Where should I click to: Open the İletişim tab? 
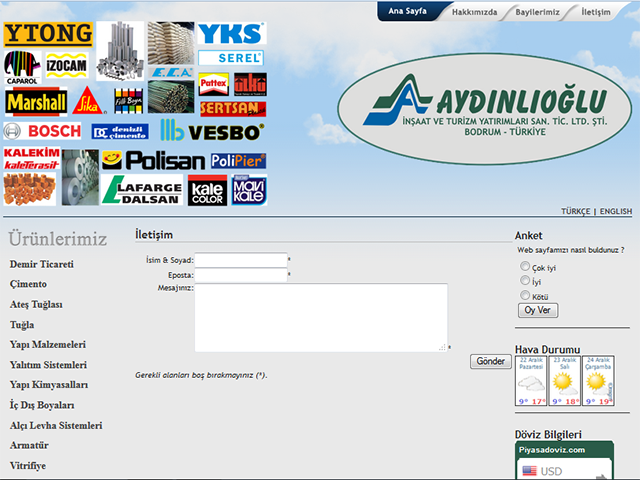click(596, 12)
